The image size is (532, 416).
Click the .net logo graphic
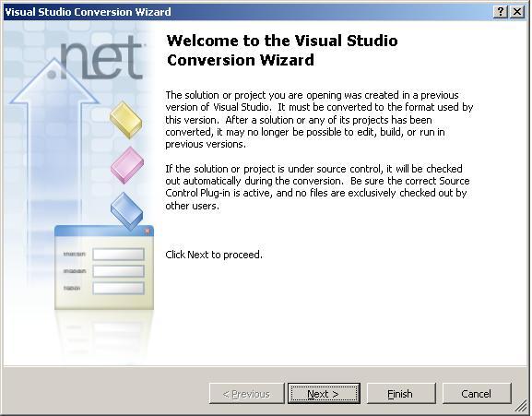(96, 59)
